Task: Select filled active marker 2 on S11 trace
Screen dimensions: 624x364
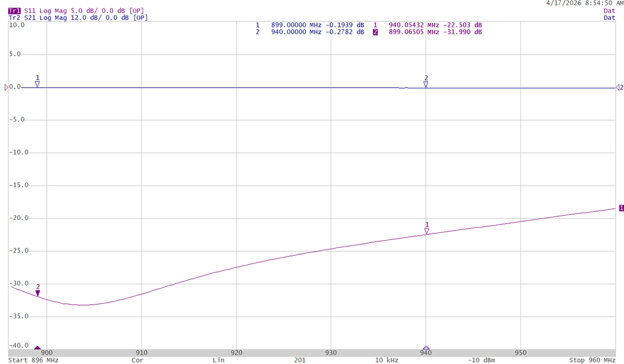Action: [x=37, y=293]
